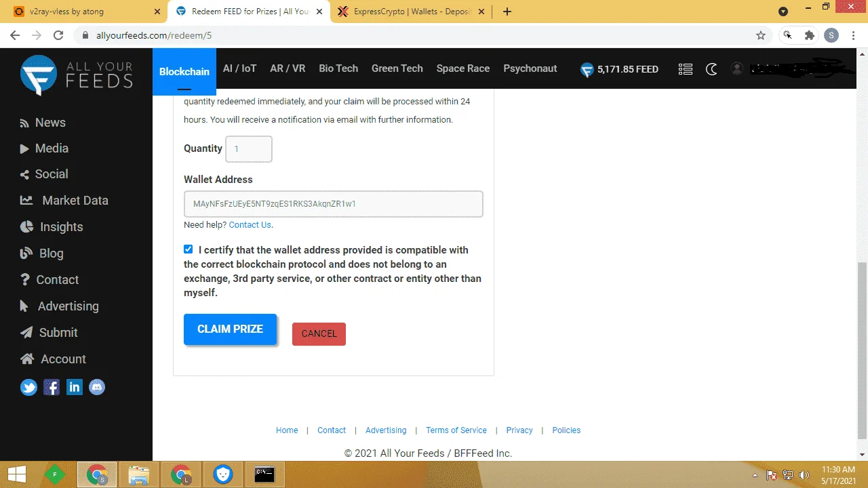
Task: Open the Windows Start menu
Action: (x=17, y=474)
